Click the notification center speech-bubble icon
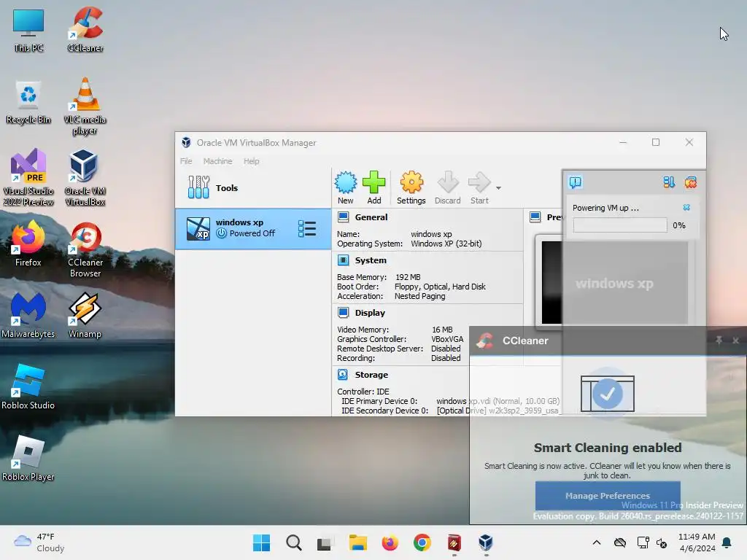Screen dimensions: 747x560 click(x=576, y=182)
